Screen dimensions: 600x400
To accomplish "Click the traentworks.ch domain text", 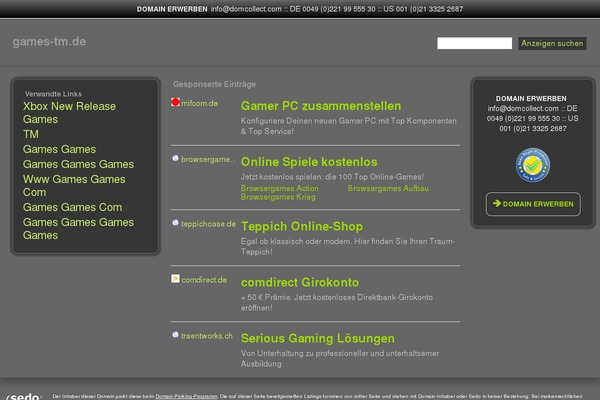I will tap(207, 336).
